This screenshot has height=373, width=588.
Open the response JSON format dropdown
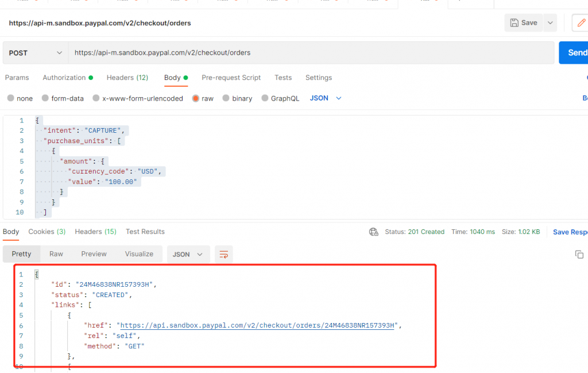[188, 255]
